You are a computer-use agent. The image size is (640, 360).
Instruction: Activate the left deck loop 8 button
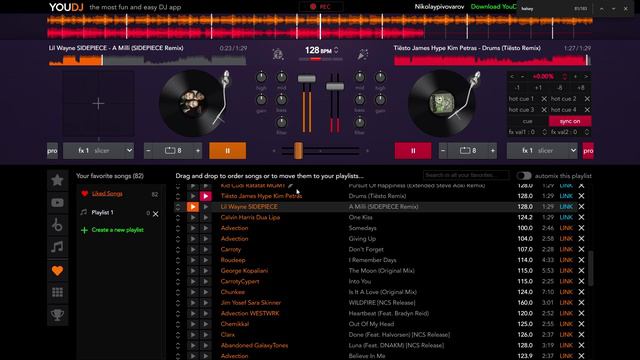173,151
